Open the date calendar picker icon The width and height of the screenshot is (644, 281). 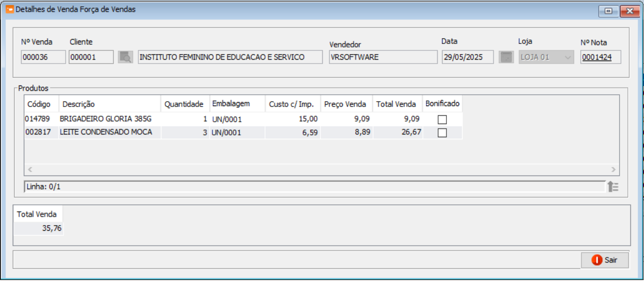506,57
